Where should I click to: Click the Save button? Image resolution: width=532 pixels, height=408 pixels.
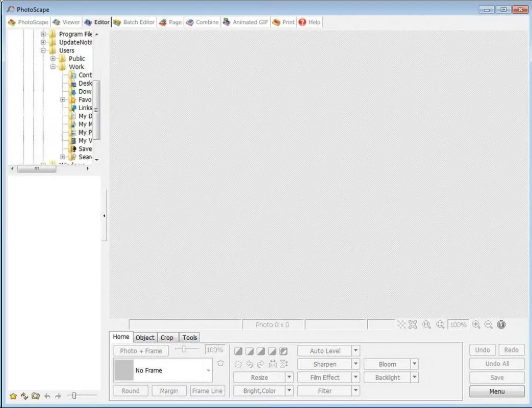pyautogui.click(x=497, y=377)
